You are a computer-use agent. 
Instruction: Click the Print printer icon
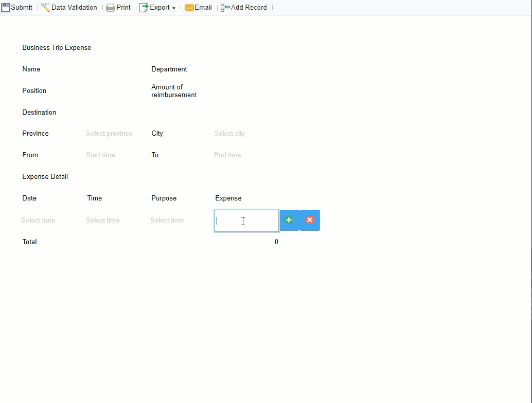pyautogui.click(x=111, y=8)
